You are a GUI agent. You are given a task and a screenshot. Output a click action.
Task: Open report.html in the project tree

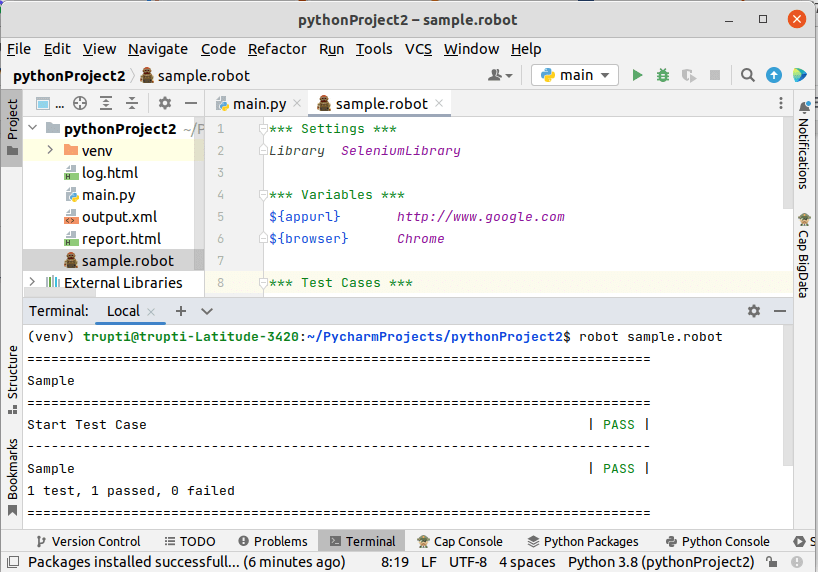[121, 239]
